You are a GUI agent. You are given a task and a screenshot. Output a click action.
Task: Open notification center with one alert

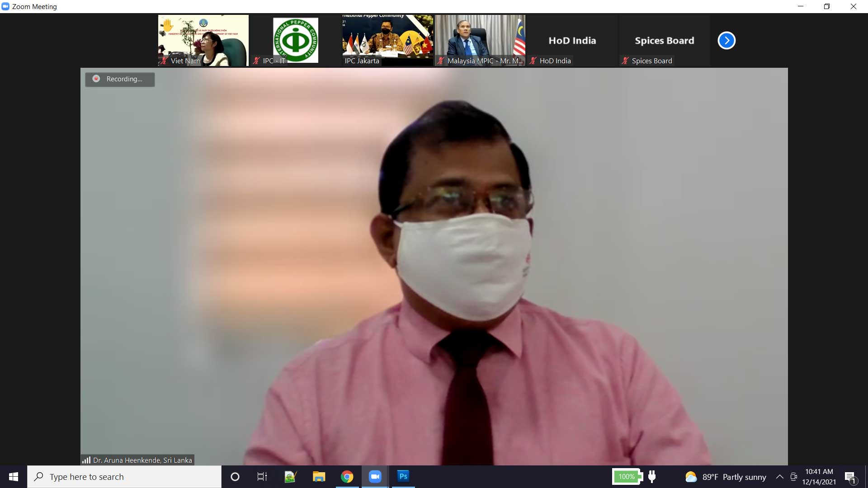pyautogui.click(x=850, y=477)
